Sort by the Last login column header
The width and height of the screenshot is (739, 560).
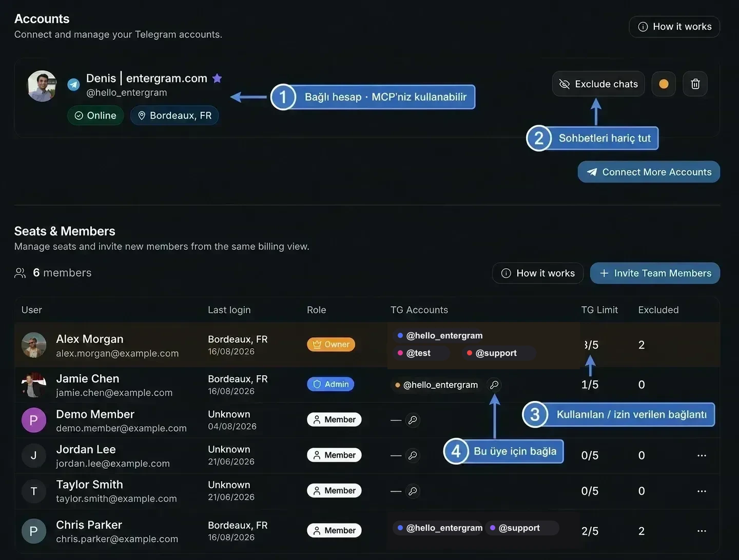[x=229, y=310]
